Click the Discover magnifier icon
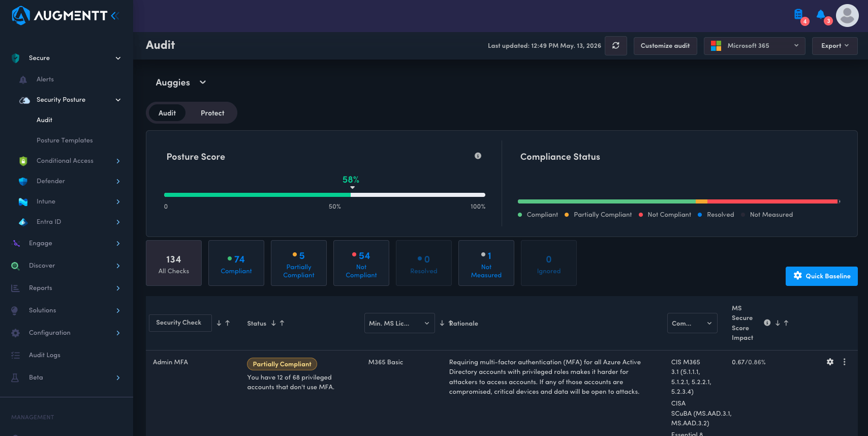The width and height of the screenshot is (868, 436). pos(16,266)
